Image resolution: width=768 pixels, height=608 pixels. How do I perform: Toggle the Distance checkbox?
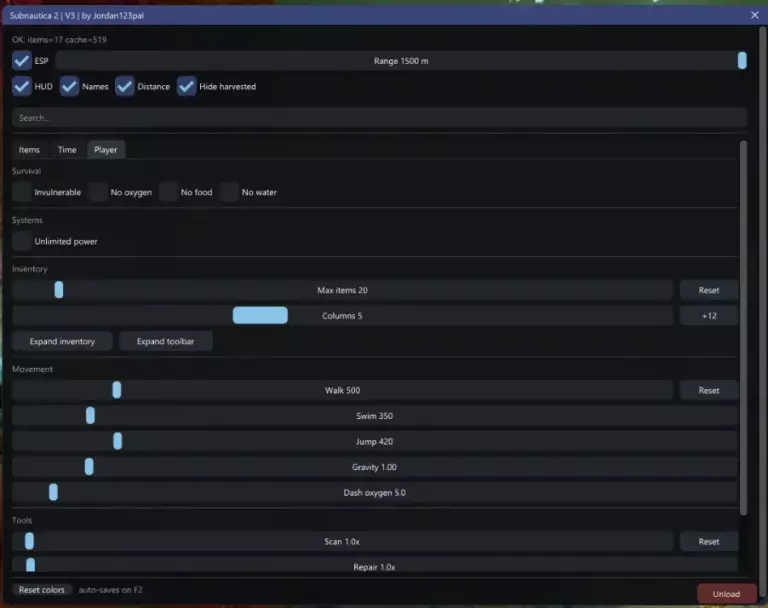click(x=124, y=86)
